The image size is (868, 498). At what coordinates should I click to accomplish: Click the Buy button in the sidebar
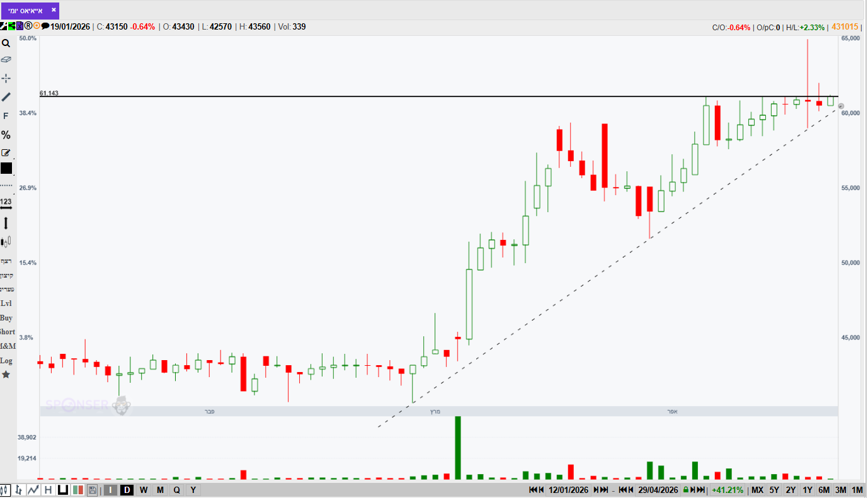(x=6, y=318)
